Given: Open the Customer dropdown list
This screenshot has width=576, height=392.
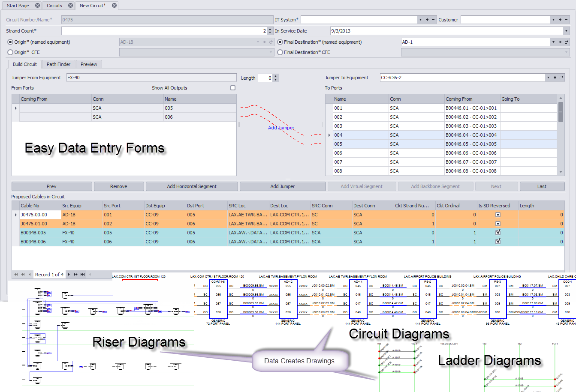Looking at the screenshot, I should click(554, 19).
